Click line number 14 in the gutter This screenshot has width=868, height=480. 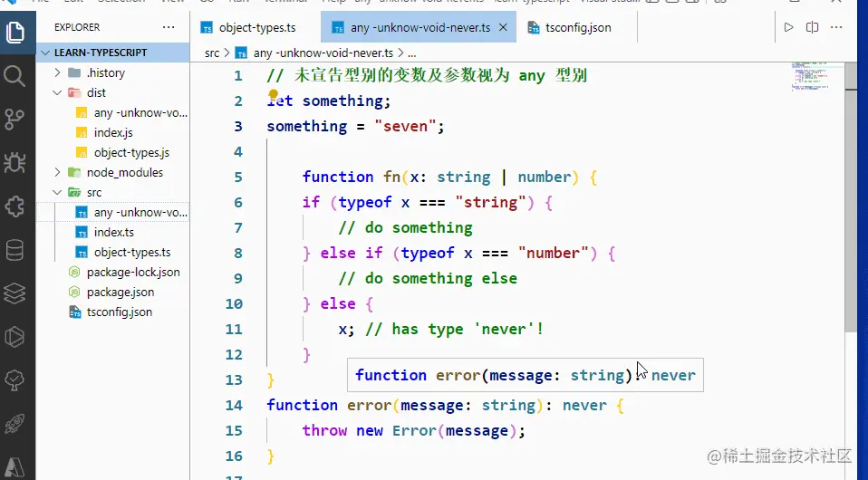pyautogui.click(x=234, y=405)
